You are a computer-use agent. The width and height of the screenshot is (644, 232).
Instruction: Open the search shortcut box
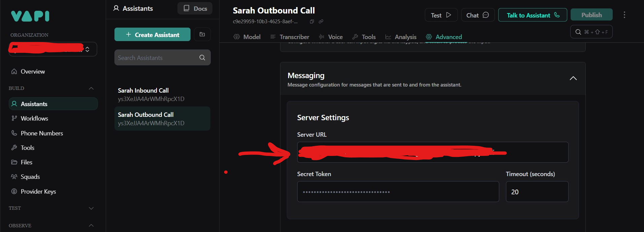[x=591, y=32]
